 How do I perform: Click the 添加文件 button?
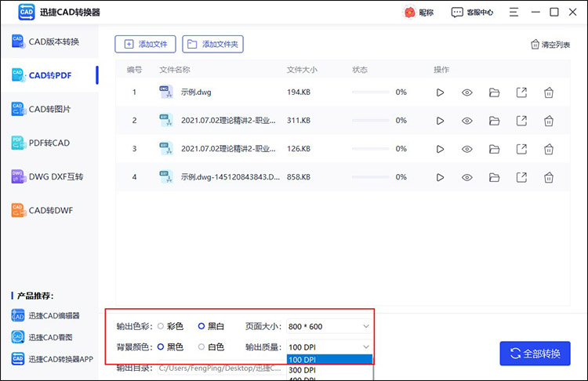click(146, 44)
